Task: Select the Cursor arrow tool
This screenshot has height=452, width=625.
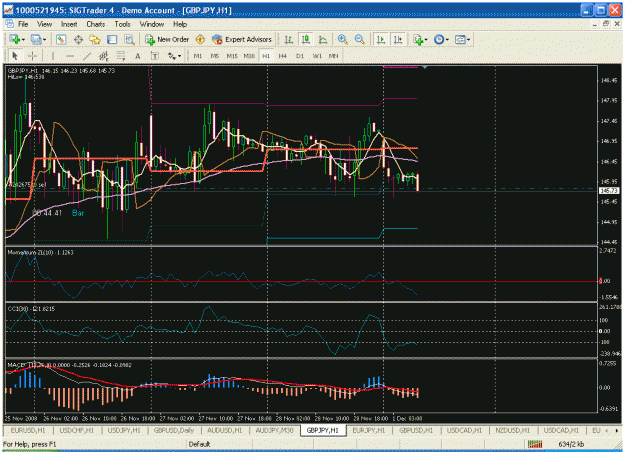Action: (15, 56)
